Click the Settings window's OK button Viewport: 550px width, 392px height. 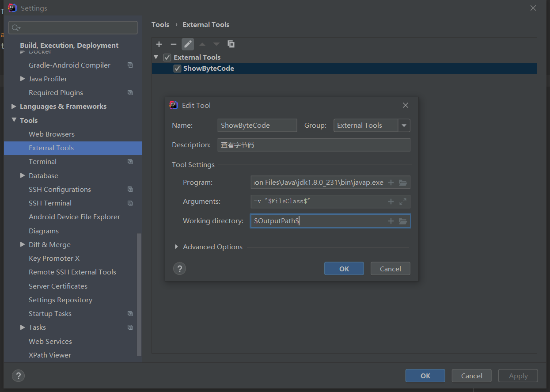425,376
